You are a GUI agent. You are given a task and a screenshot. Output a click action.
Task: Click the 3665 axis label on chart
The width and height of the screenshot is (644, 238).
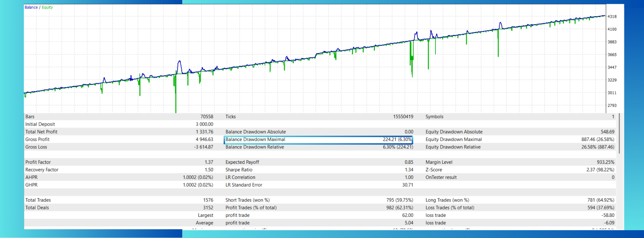(612, 55)
